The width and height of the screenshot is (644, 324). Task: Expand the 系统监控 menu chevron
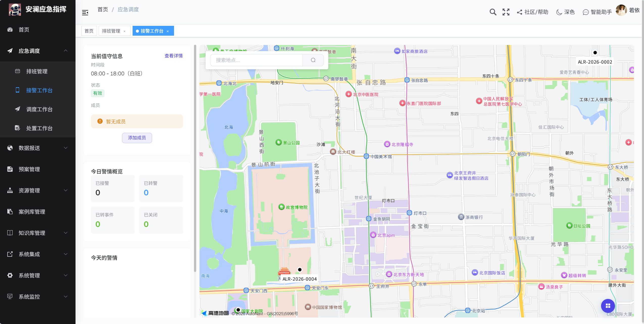65,297
